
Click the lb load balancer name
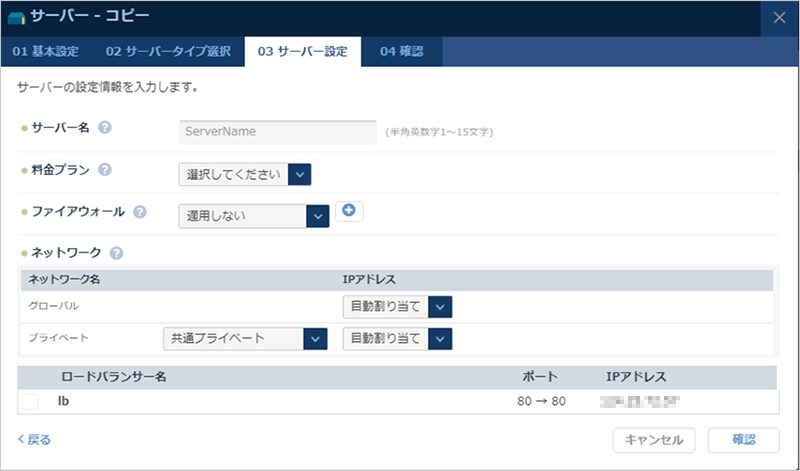pos(63,402)
